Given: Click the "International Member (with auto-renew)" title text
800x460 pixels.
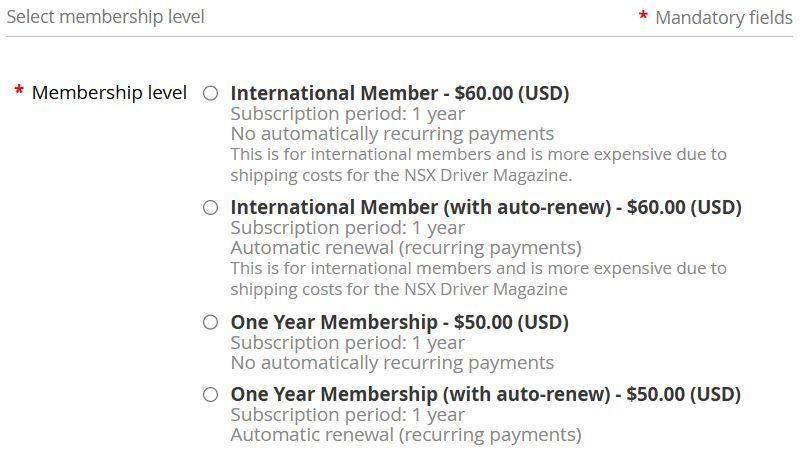Looking at the screenshot, I should click(x=485, y=207).
